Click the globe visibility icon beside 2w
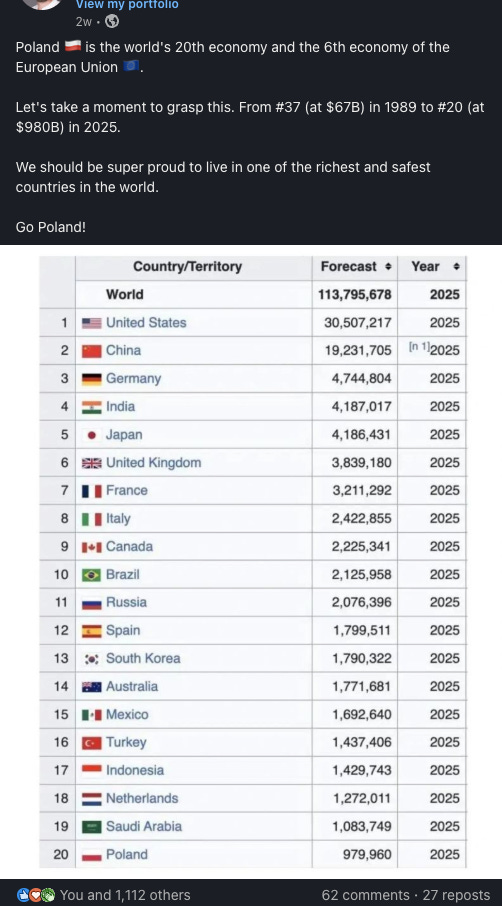 113,22
